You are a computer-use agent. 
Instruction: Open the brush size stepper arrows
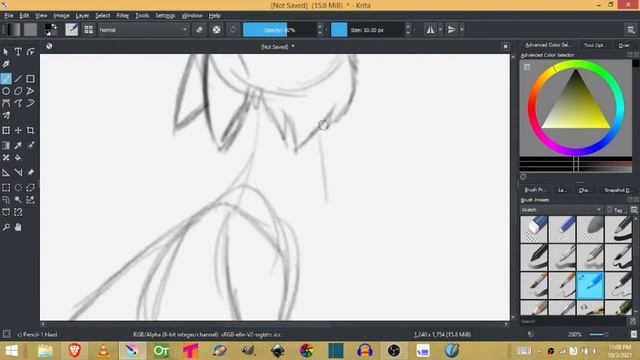click(408, 30)
